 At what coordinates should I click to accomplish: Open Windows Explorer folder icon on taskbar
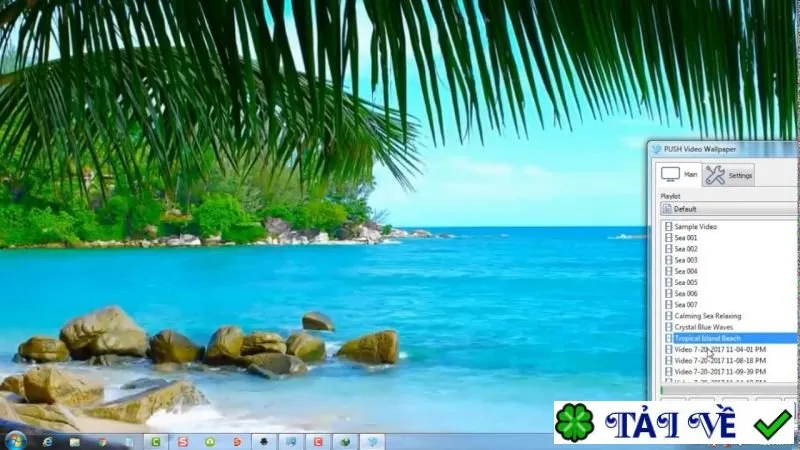coord(74,442)
